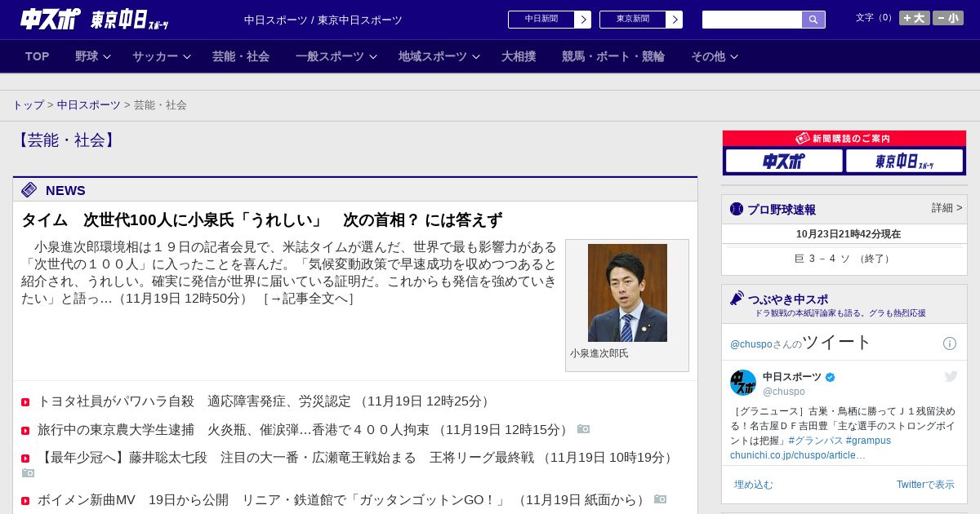Click the 東京中日スポーツ subscription banner button

[904, 161]
